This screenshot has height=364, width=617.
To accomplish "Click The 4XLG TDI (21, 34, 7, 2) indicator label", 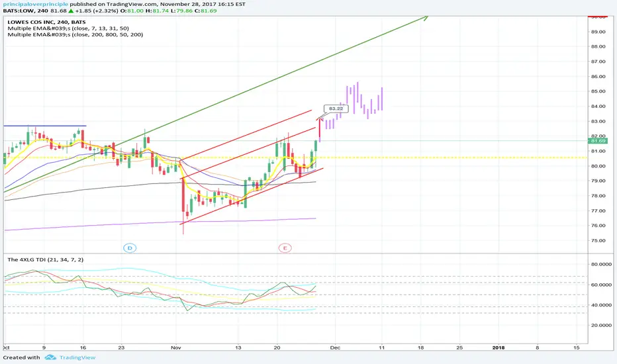I will tap(46, 259).
